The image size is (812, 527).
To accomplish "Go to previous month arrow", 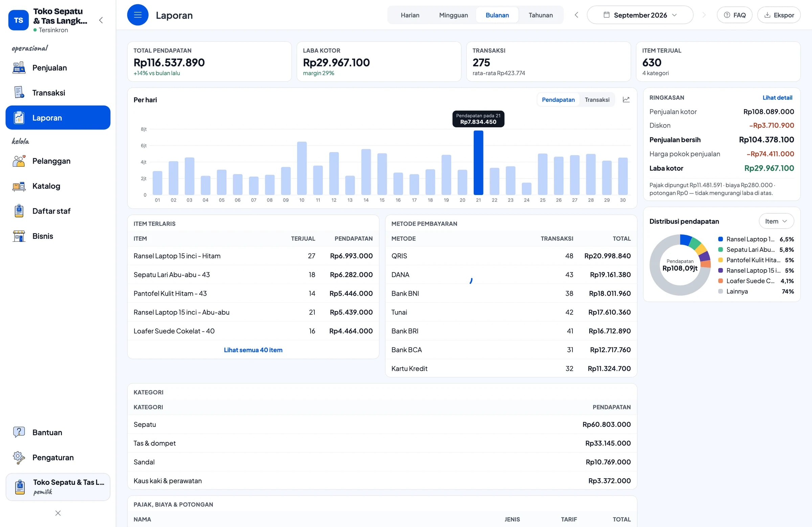I will [576, 15].
